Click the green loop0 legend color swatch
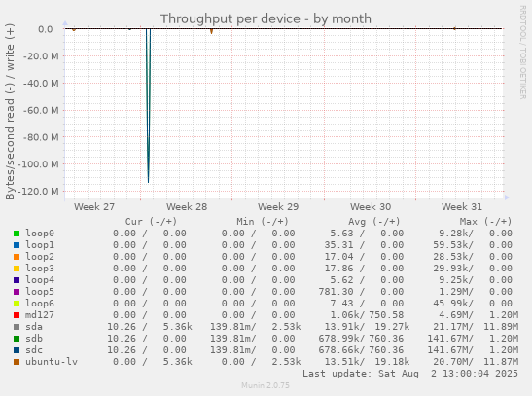The height and width of the screenshot is (396, 532). coord(17,234)
